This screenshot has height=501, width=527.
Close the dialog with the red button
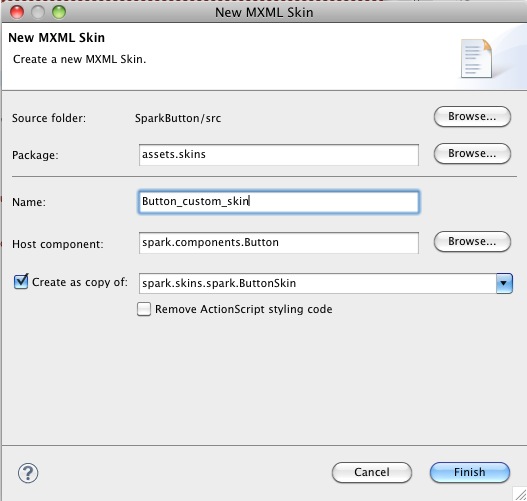pos(17,12)
